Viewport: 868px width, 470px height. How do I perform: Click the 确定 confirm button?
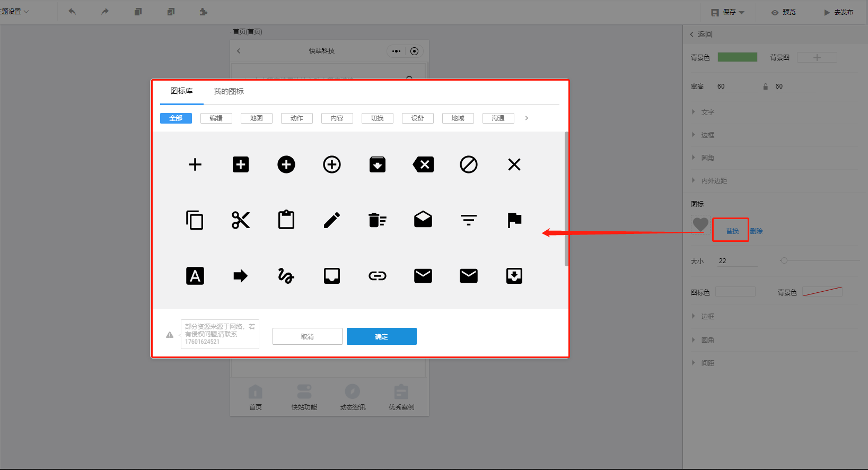[x=381, y=336]
